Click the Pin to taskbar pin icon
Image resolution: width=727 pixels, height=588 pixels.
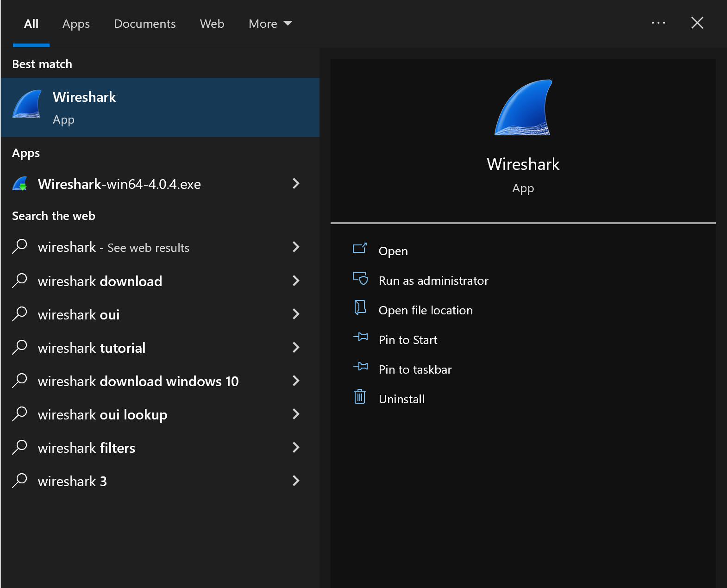point(361,367)
